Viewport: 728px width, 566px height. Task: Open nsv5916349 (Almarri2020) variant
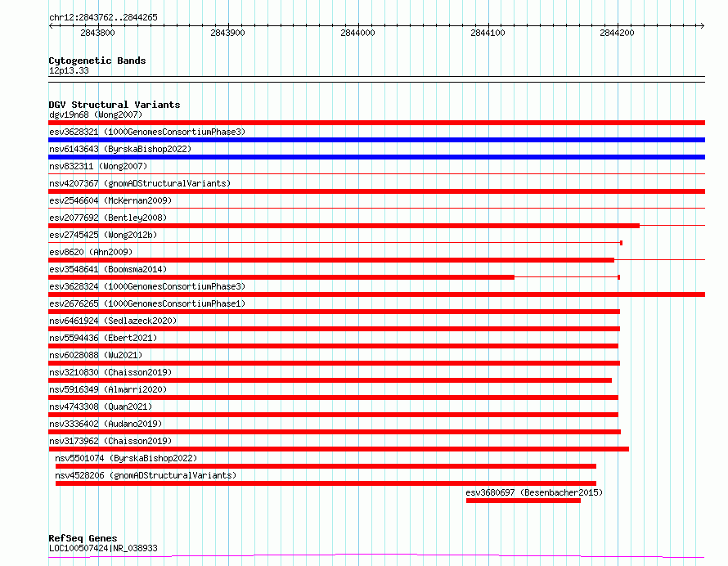[x=108, y=389]
